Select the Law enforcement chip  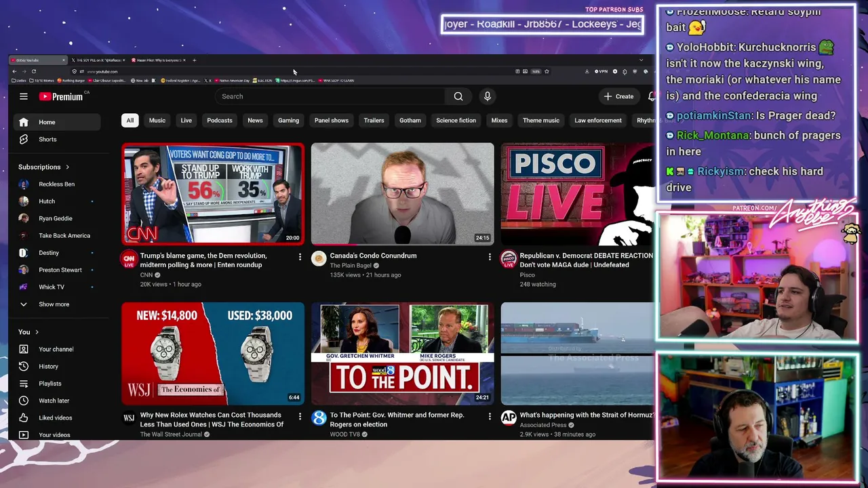tap(598, 121)
